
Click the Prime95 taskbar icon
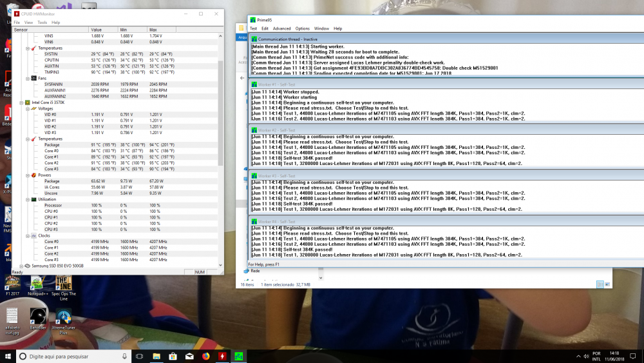[239, 356]
